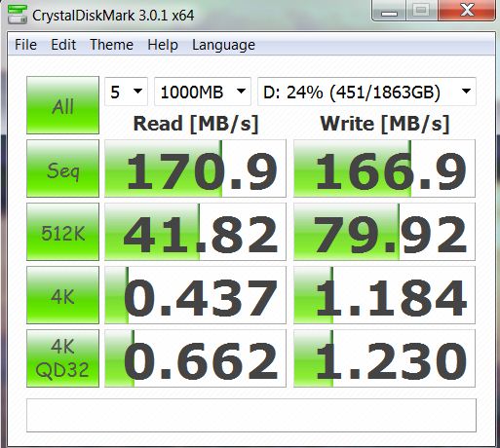The image size is (500, 448).
Task: Click the empty comment field at bottom
Action: pyautogui.click(x=251, y=416)
